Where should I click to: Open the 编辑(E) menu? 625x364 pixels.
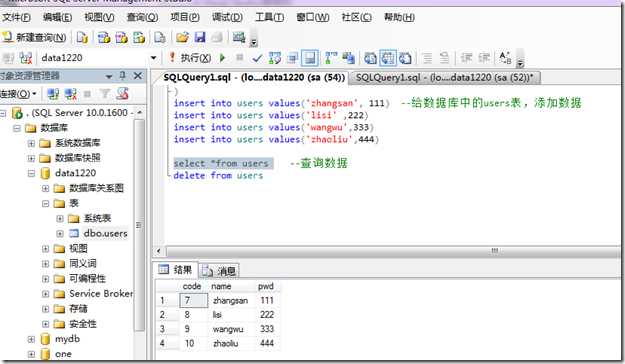(57, 17)
